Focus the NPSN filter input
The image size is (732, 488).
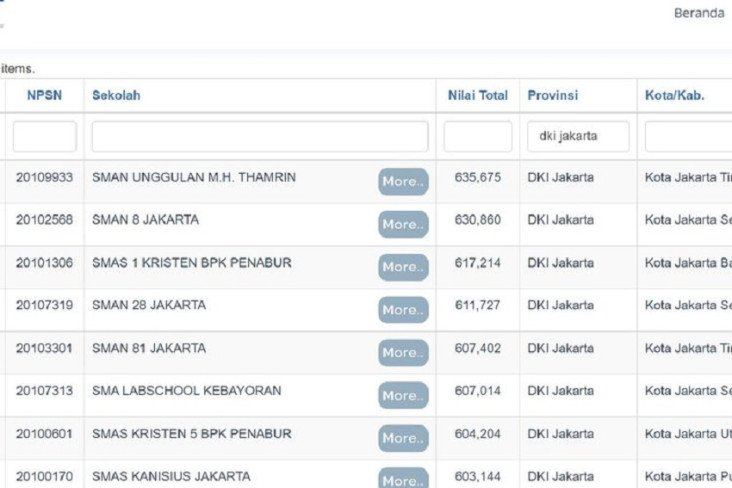click(x=45, y=136)
